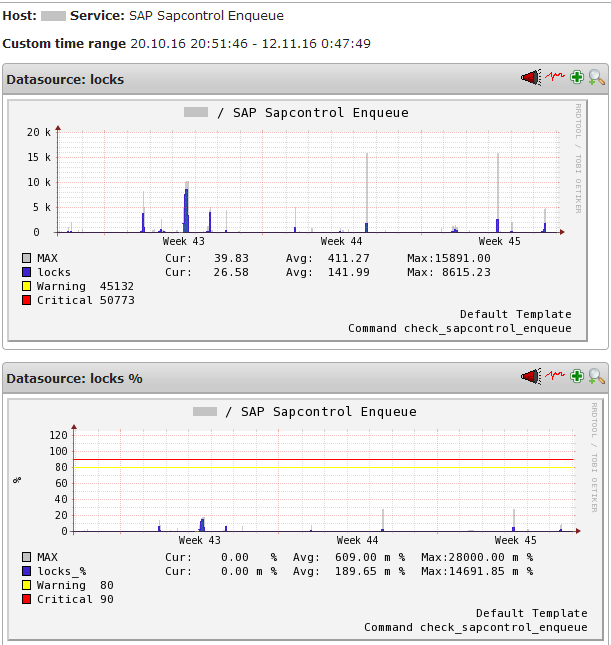Click the '20 k' y-axis label
The width and height of the screenshot is (611, 645).
(39, 132)
